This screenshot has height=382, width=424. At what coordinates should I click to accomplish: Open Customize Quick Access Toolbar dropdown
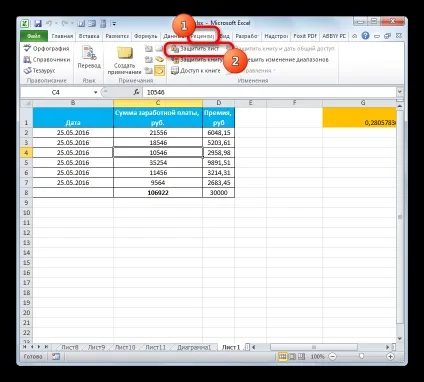[114, 24]
